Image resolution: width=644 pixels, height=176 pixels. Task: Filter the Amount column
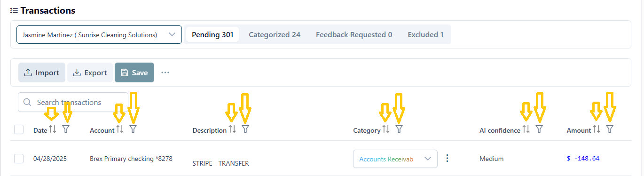coord(610,129)
